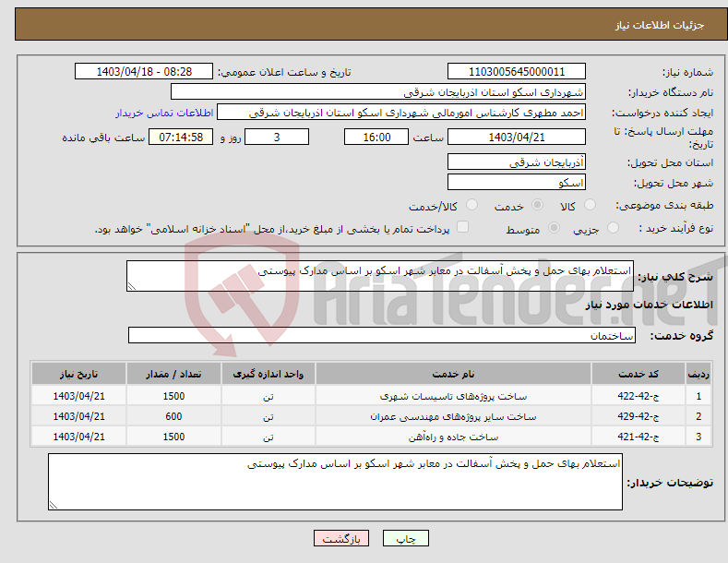The width and height of the screenshot is (728, 563).
Task: Click the جزئیات اطلاعات نیاز page title
Action: 660,25
